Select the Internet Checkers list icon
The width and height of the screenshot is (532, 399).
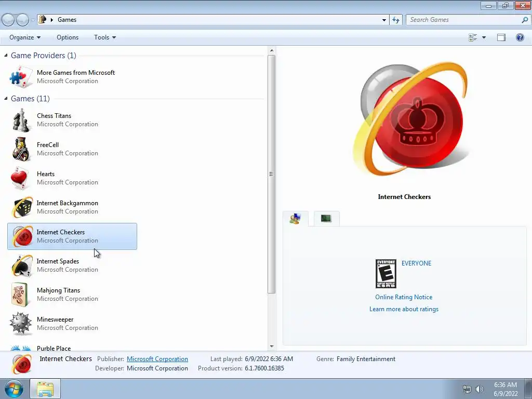click(x=22, y=236)
